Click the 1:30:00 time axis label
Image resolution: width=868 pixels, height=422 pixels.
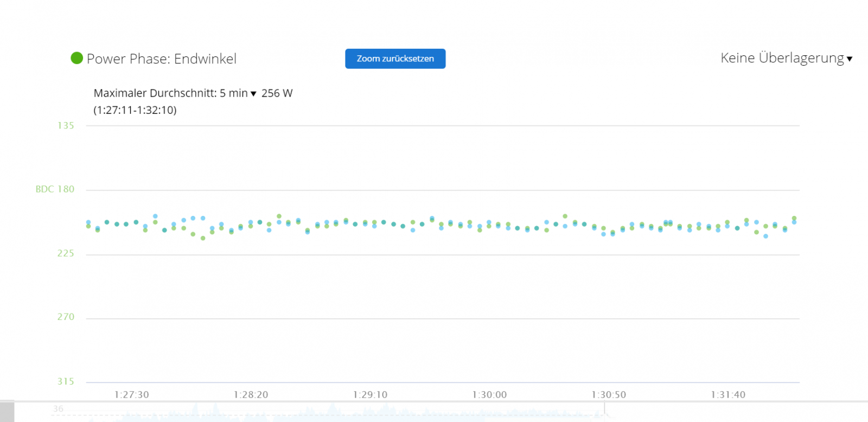(x=489, y=395)
